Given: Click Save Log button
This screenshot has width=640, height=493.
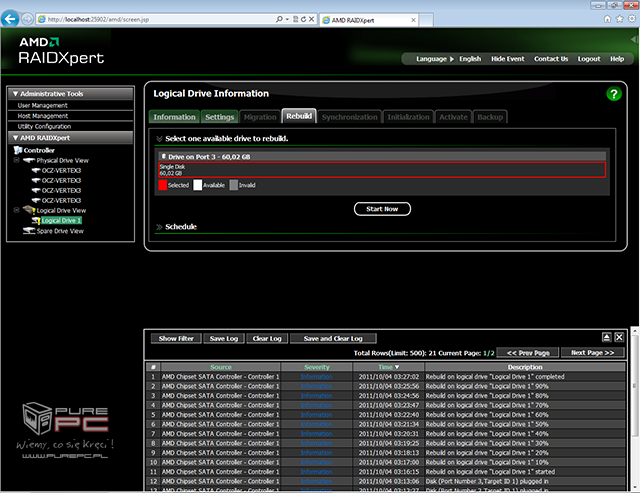Looking at the screenshot, I should click(224, 338).
